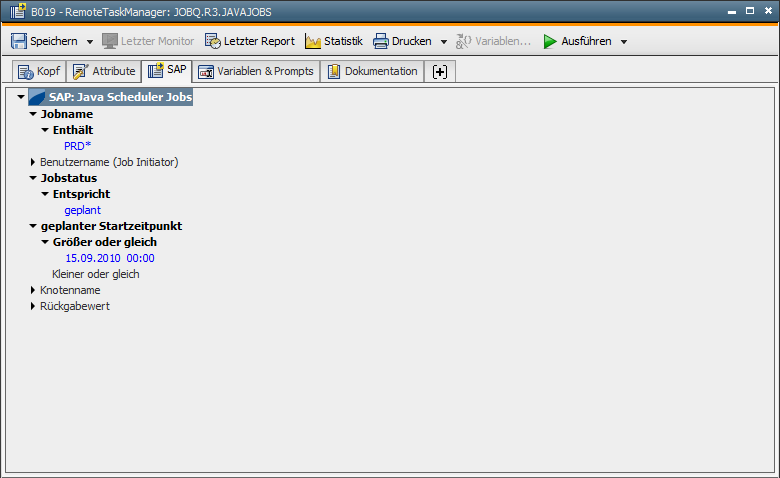Expand the Rückgabewert node
The height and width of the screenshot is (478, 780).
tap(33, 306)
